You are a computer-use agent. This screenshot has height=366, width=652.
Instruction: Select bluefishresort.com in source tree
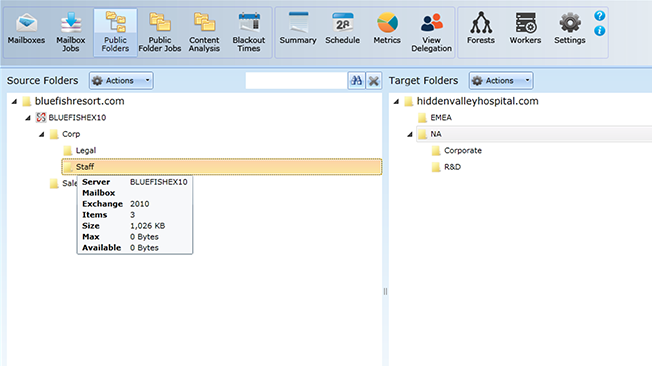[x=79, y=101]
